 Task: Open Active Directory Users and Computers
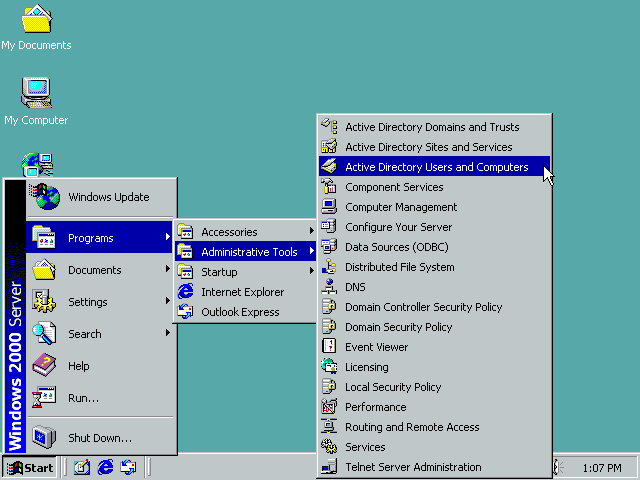436,167
